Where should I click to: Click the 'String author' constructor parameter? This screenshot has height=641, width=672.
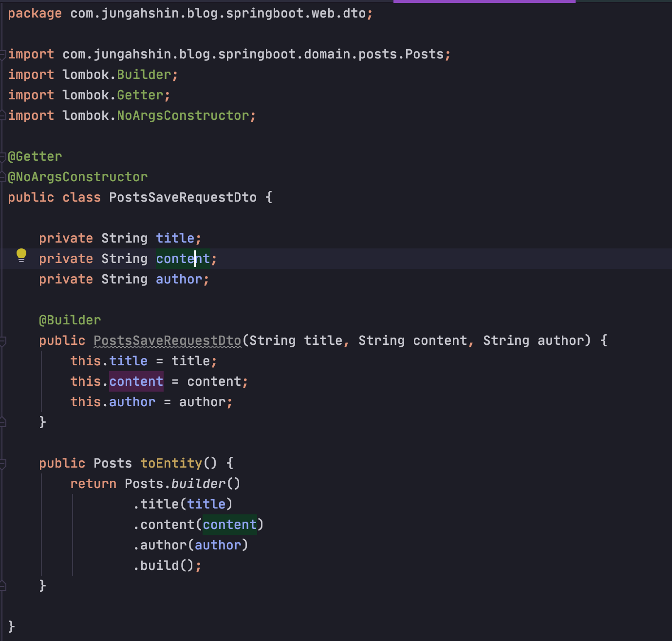(x=534, y=340)
